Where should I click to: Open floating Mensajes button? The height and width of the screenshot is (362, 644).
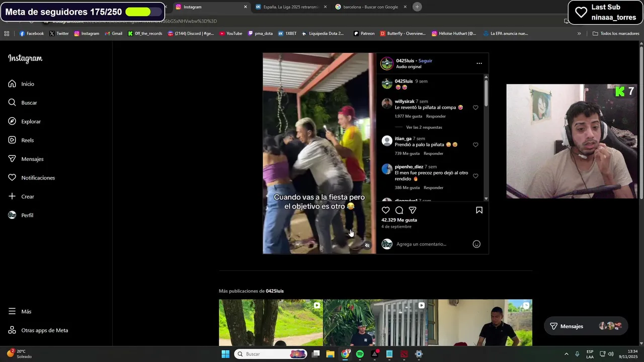tap(586, 326)
